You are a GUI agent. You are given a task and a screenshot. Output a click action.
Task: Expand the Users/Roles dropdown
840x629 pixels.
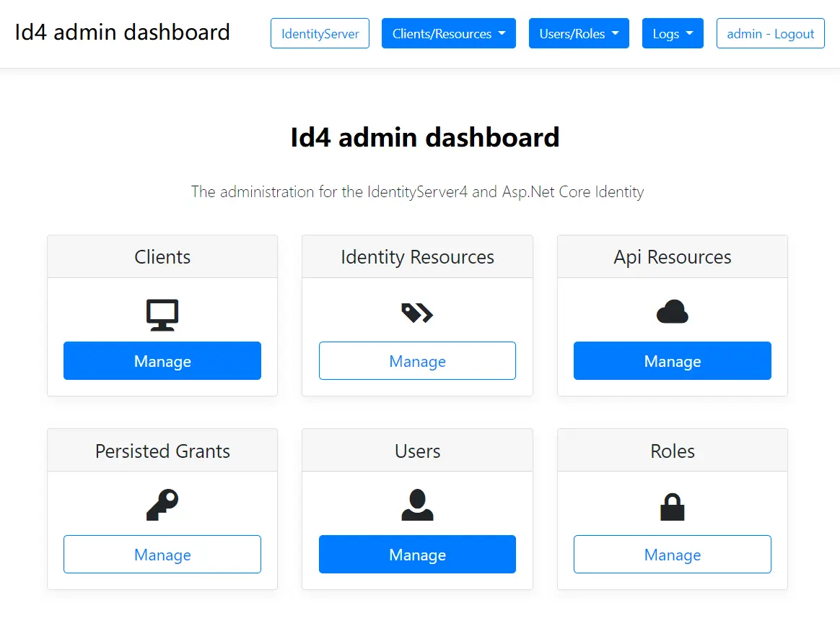click(x=579, y=33)
